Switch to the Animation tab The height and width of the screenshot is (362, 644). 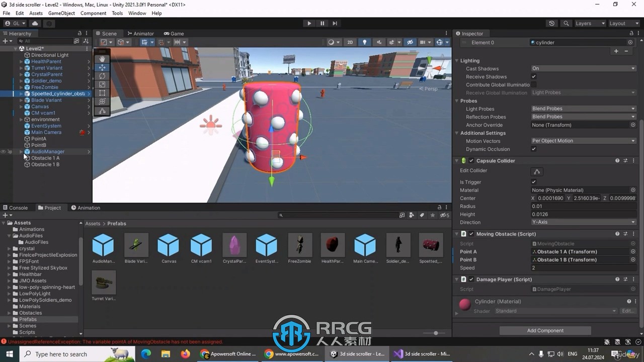tap(86, 208)
